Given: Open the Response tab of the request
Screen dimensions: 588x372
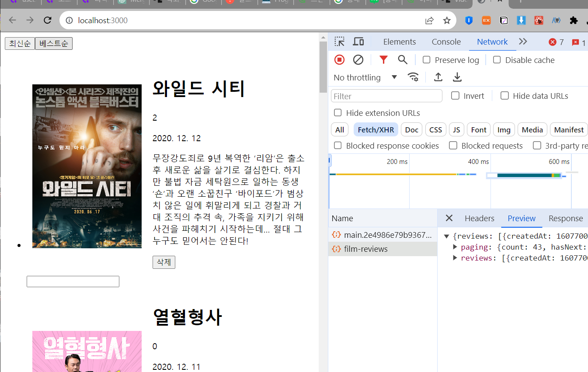Looking at the screenshot, I should pyautogui.click(x=566, y=218).
